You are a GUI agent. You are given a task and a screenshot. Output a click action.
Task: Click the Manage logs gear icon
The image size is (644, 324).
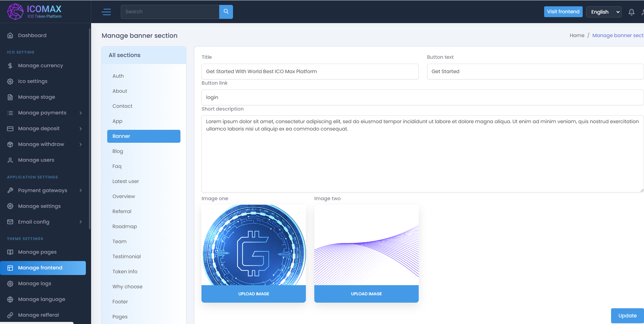coord(10,283)
